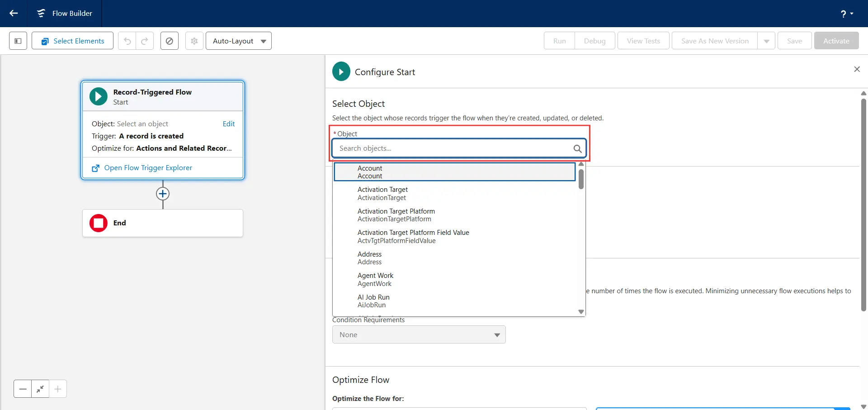Add element with the plus connector
Viewport: 868px width, 410px height.
point(163,194)
